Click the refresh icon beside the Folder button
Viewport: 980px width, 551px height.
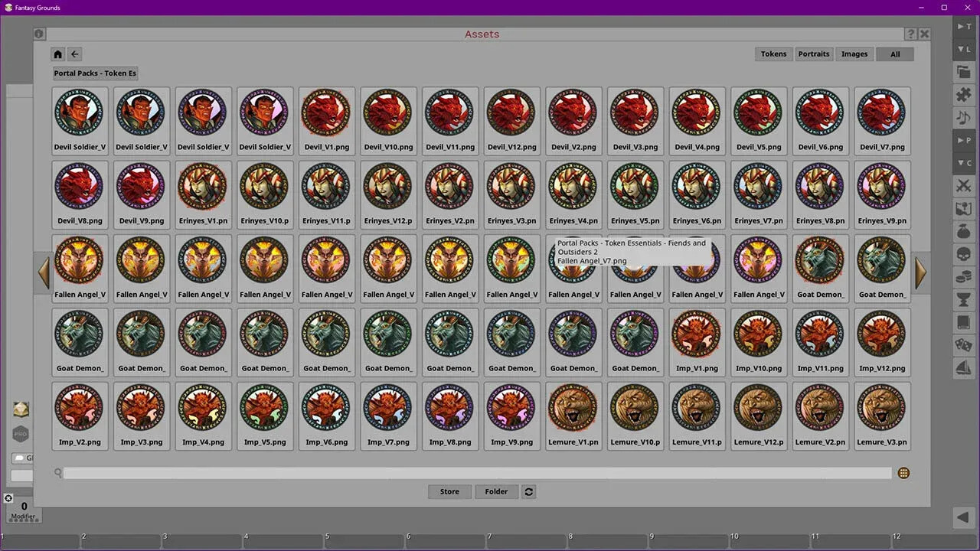tap(528, 491)
